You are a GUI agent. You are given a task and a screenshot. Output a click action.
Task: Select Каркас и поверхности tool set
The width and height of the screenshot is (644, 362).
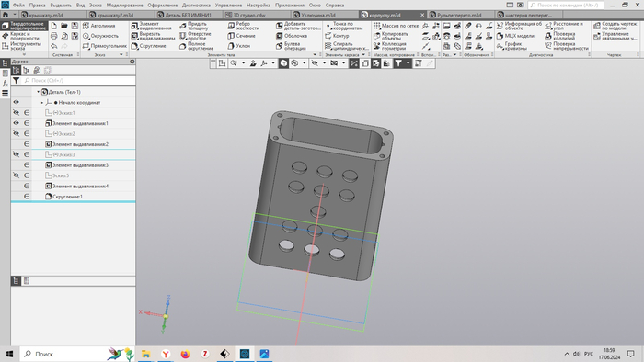24,36
